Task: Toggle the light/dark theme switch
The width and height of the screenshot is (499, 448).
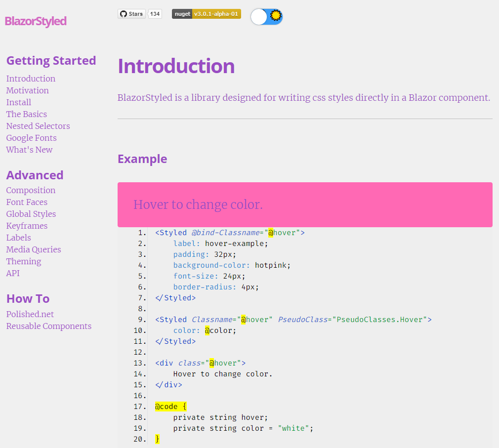Action: [x=266, y=16]
